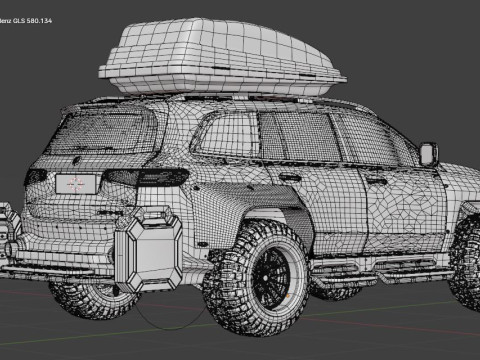The height and width of the screenshot is (360, 480).
Task: Select the rear wheel black rim
Action: coord(271,279)
